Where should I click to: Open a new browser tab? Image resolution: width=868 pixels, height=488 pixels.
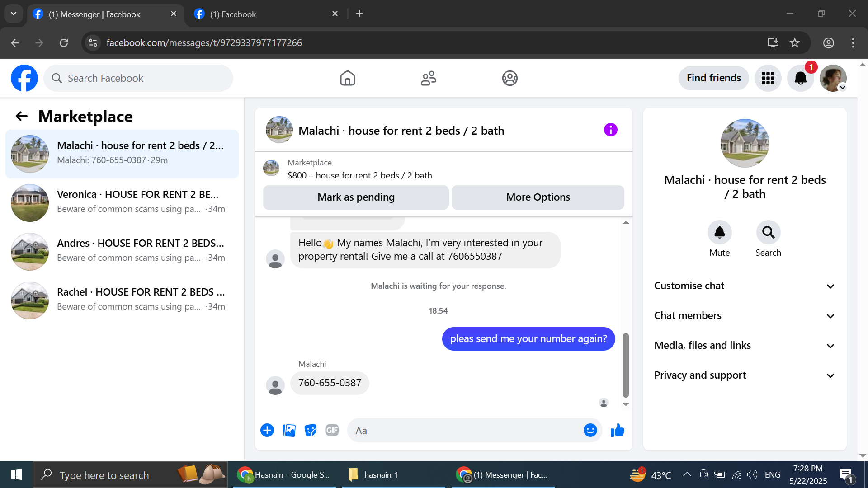(359, 14)
